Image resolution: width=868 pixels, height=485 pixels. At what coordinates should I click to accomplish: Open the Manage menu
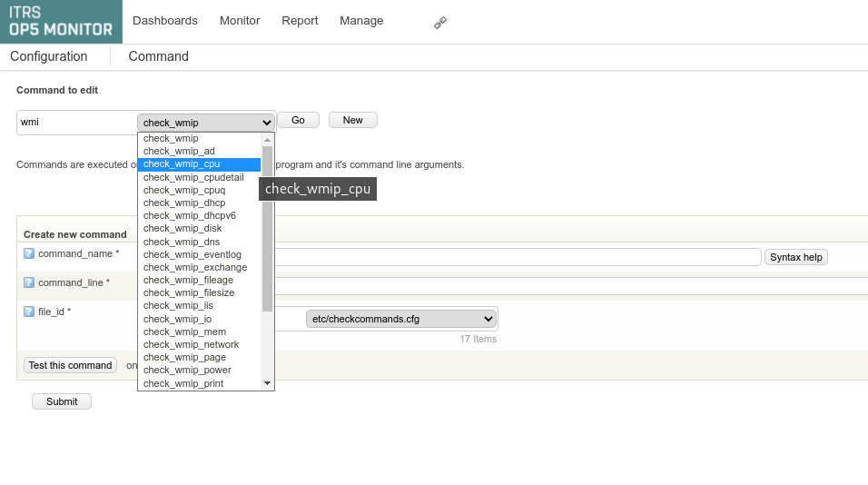click(x=361, y=21)
